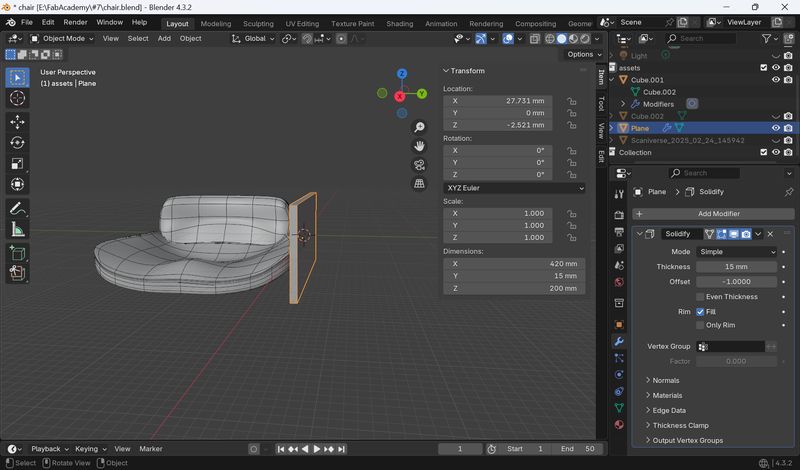Screen dimensions: 800x470
Task: Click the Z axis on navigation gizmo
Action: (402, 73)
